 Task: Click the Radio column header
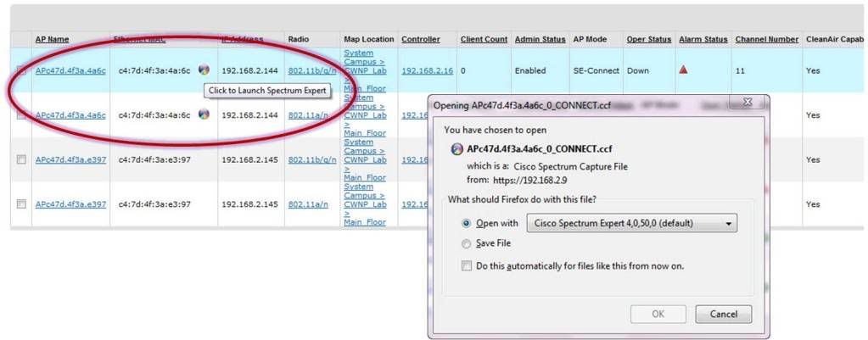click(x=299, y=39)
